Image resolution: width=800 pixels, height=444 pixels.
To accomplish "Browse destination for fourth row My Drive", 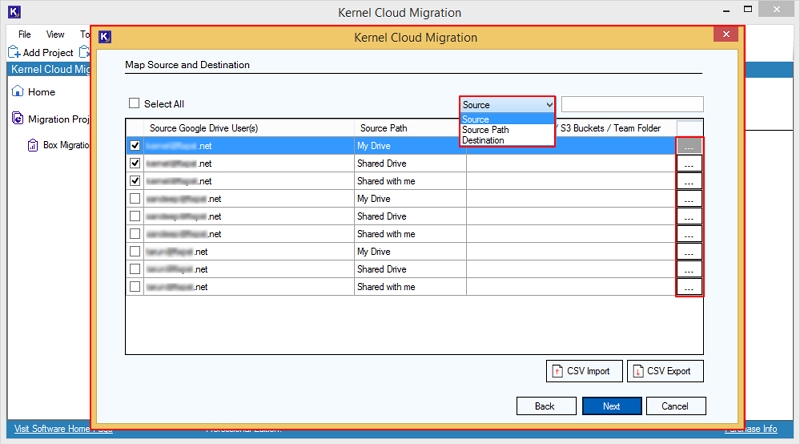I will click(689, 199).
